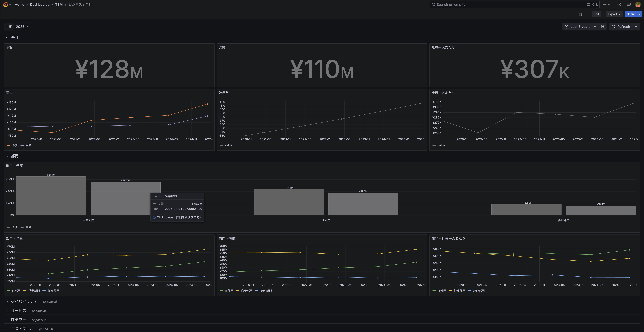The height and width of the screenshot is (332, 644).
Task: Open the Share options arrow
Action: coord(639,14)
